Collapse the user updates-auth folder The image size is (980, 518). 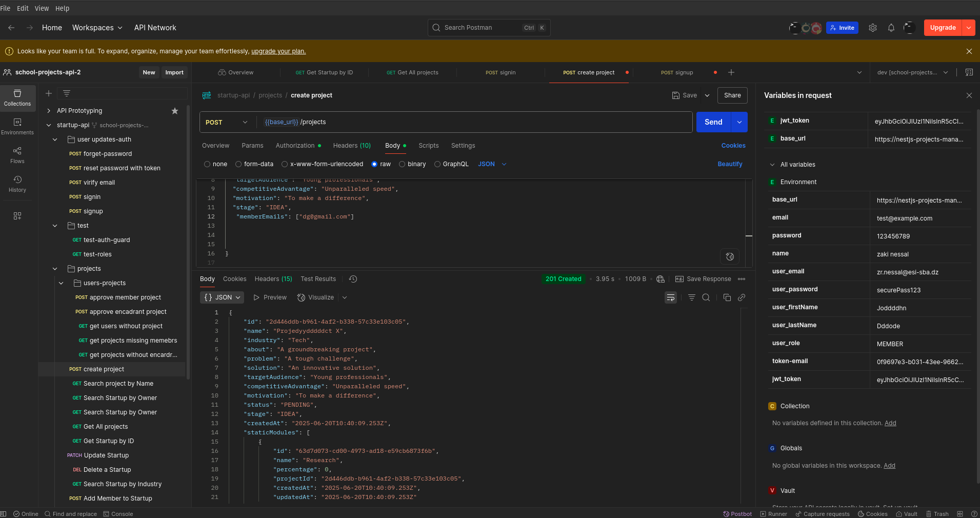point(55,140)
